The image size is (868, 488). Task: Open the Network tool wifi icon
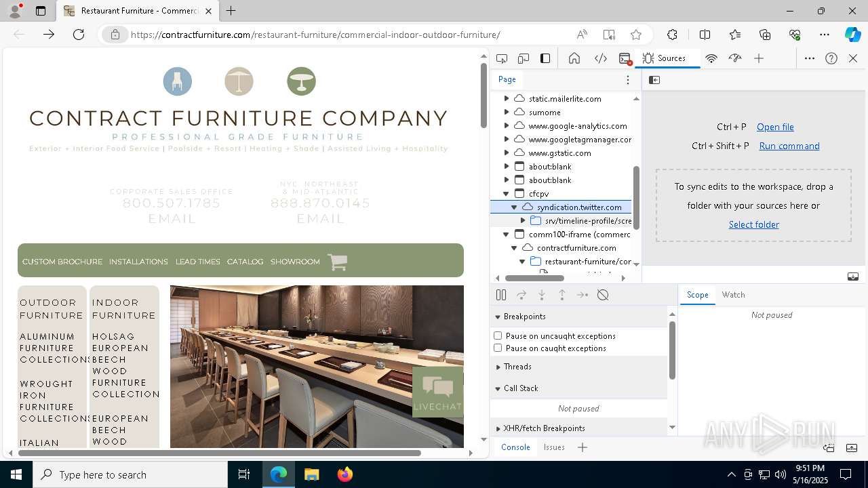pos(711,58)
